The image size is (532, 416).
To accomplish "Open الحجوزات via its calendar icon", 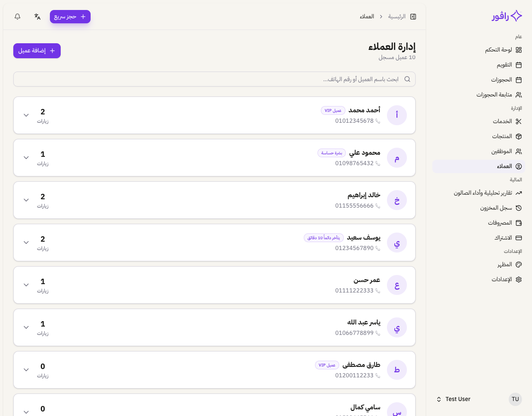I will [519, 80].
